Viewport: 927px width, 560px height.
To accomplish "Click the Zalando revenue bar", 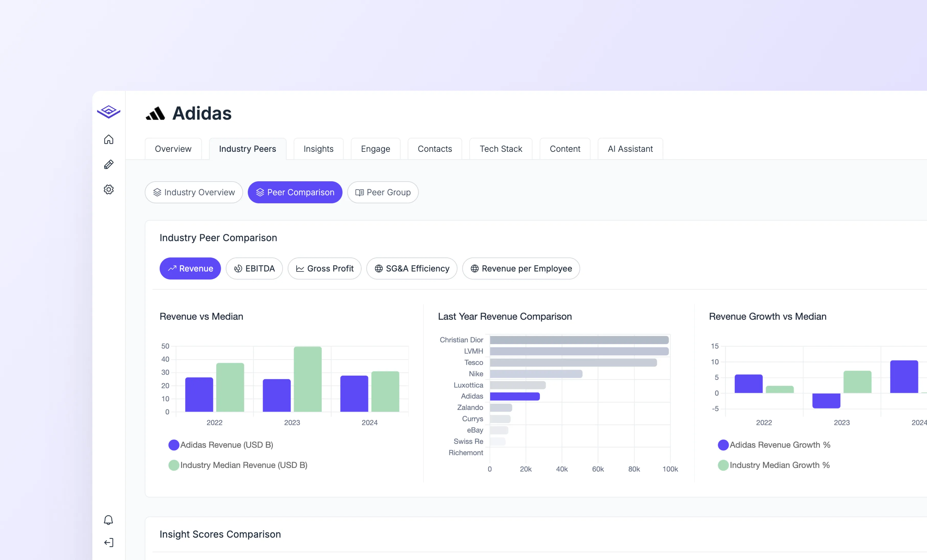I will [x=501, y=408].
